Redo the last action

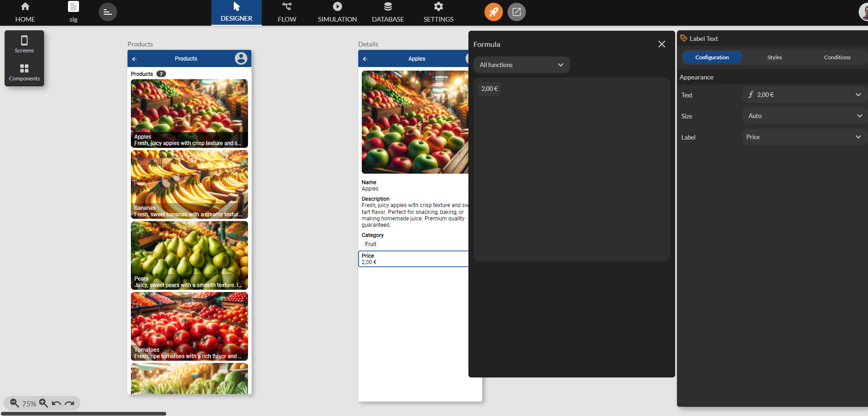click(x=69, y=403)
